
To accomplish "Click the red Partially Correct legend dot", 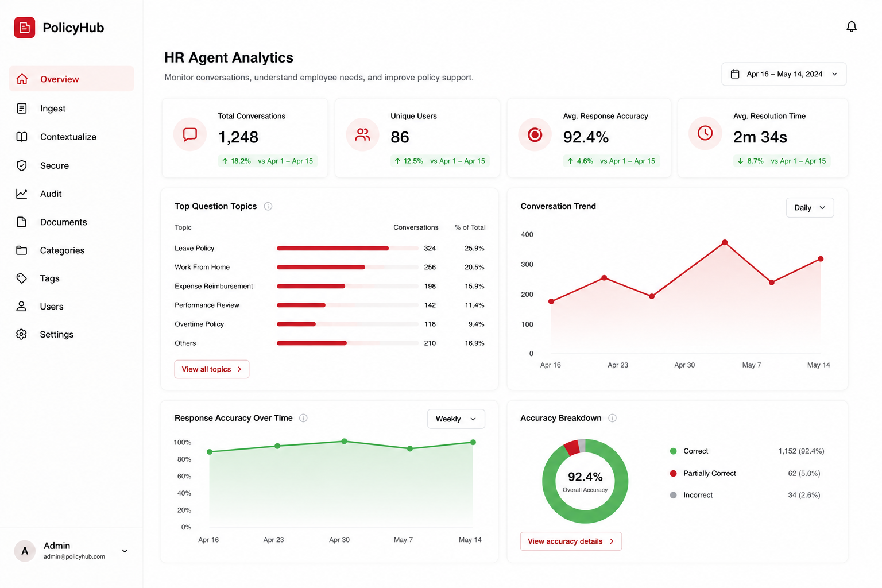I will point(673,473).
